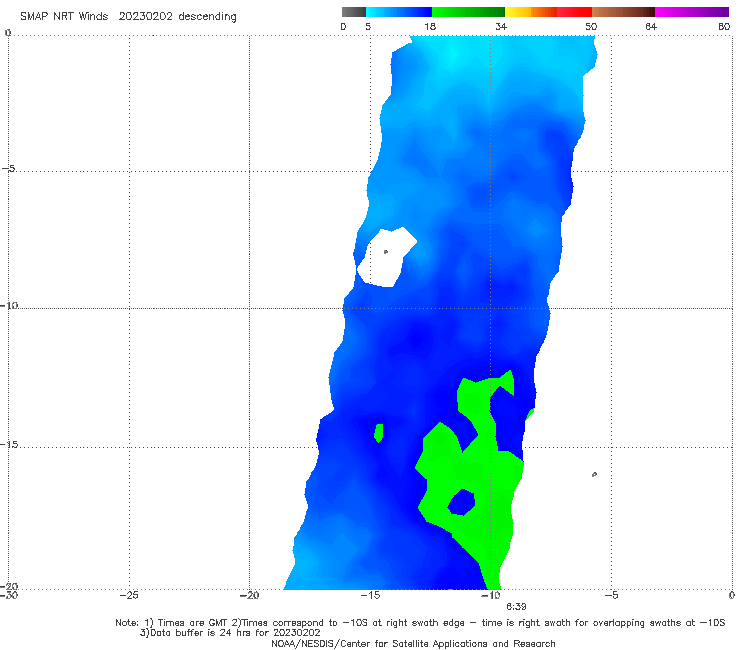Click the NOAA/NESDIS credit line
The image size is (740, 650).
tap(413, 644)
